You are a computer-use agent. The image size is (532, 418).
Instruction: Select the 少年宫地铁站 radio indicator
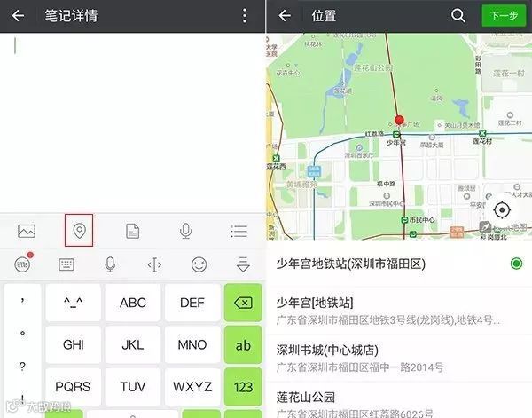[516, 264]
